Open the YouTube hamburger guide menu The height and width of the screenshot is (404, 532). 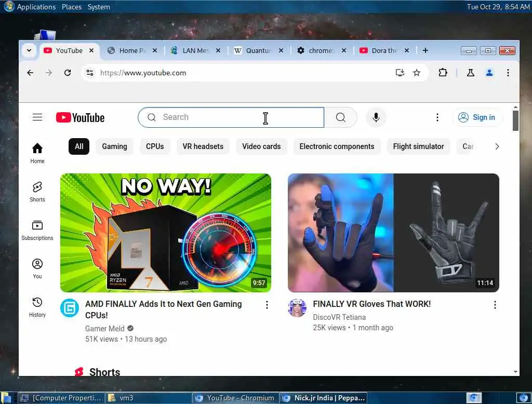37,117
